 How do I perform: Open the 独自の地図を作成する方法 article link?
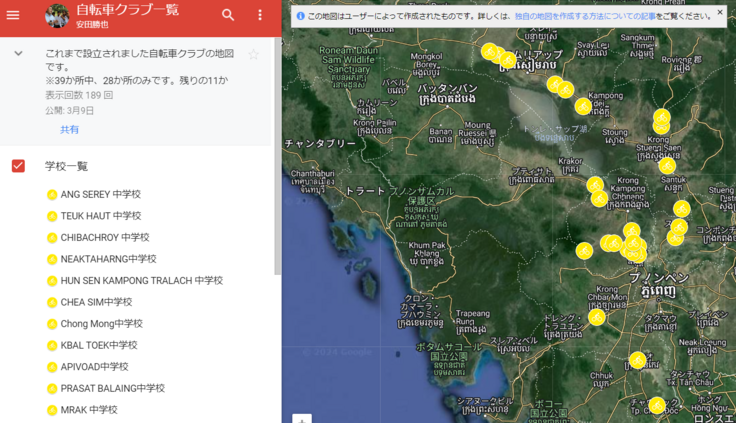(579, 17)
